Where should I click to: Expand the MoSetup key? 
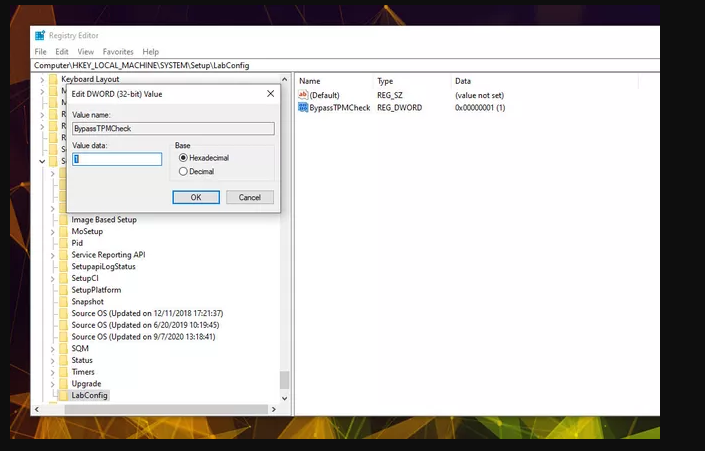click(53, 232)
